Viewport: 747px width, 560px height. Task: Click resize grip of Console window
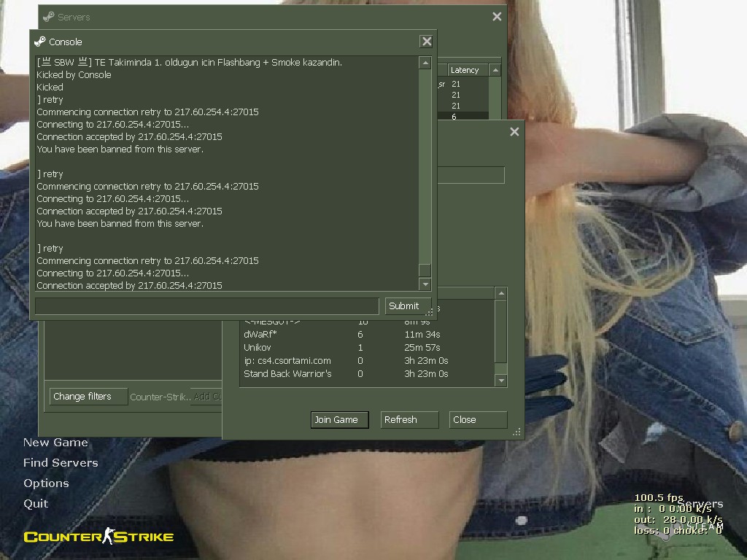coord(429,312)
